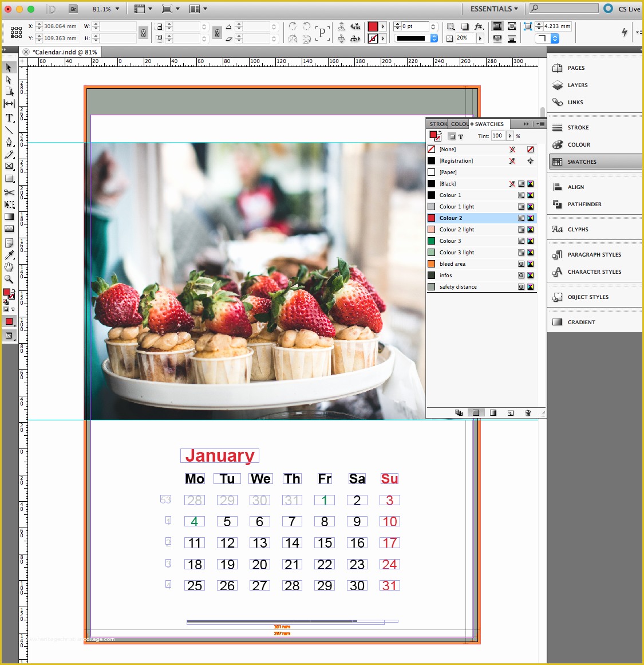Open the ESSENTIALS workspace switcher
644x665 pixels.
tap(494, 9)
